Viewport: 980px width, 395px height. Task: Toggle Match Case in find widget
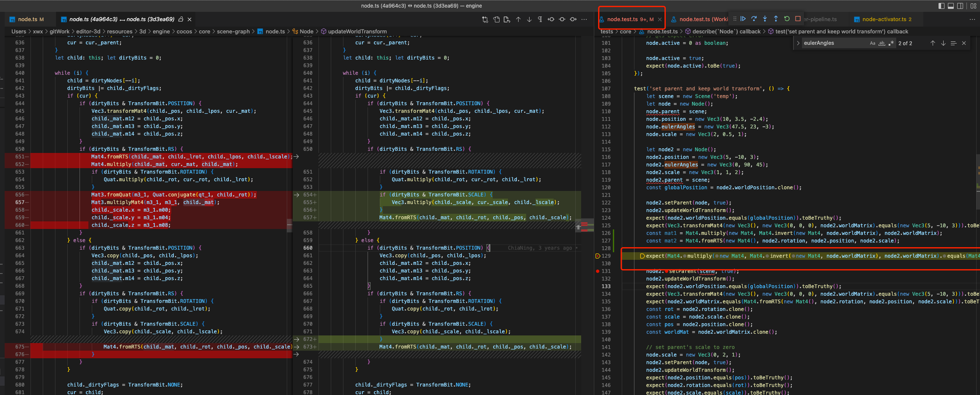click(872, 43)
